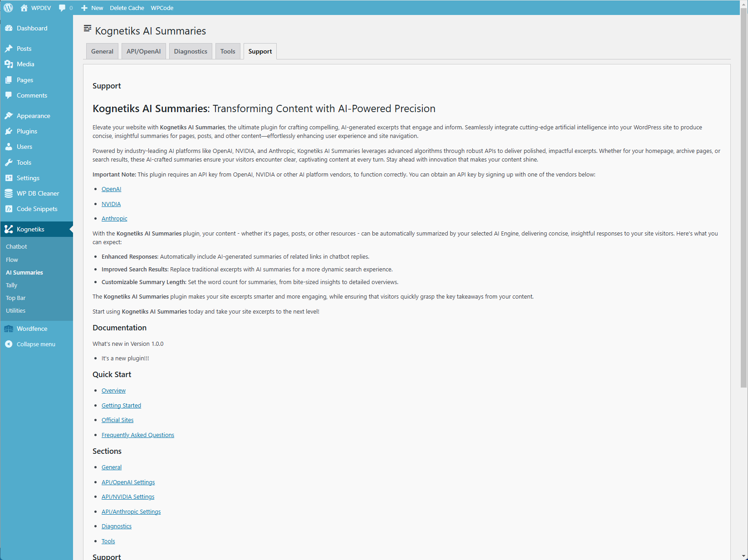Open the Frequently Asked Questions link

138,435
